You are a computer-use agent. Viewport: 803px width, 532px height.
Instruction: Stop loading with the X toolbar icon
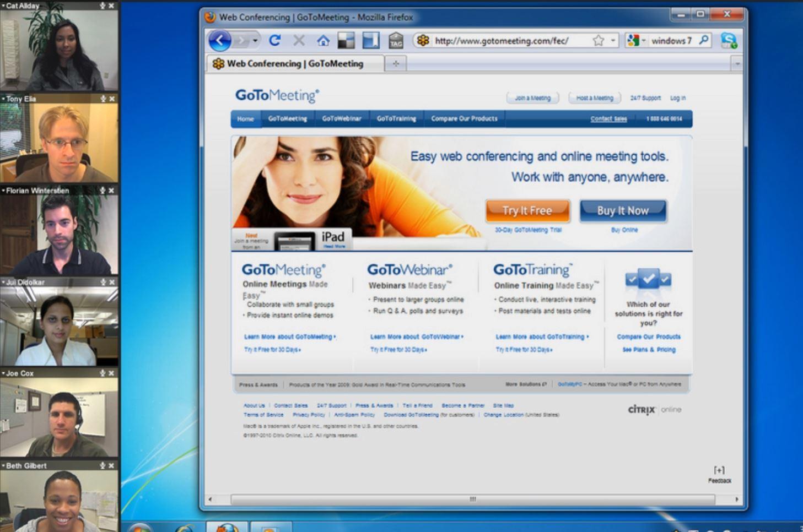[x=299, y=40]
